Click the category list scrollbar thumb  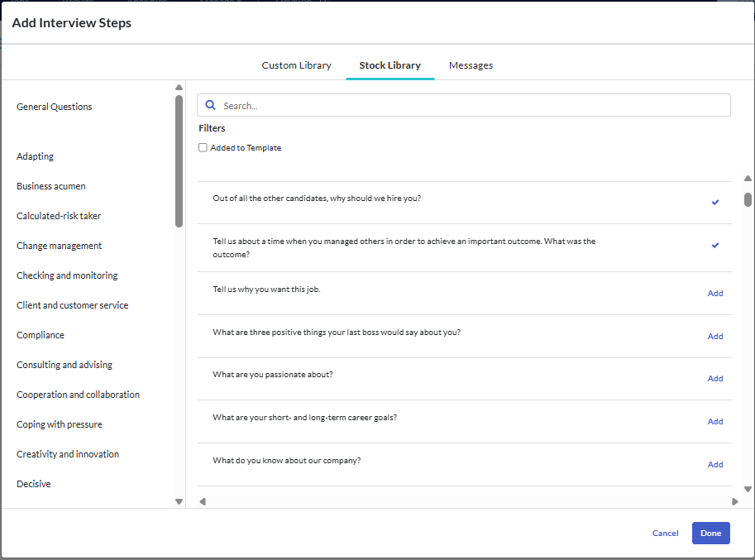click(179, 160)
